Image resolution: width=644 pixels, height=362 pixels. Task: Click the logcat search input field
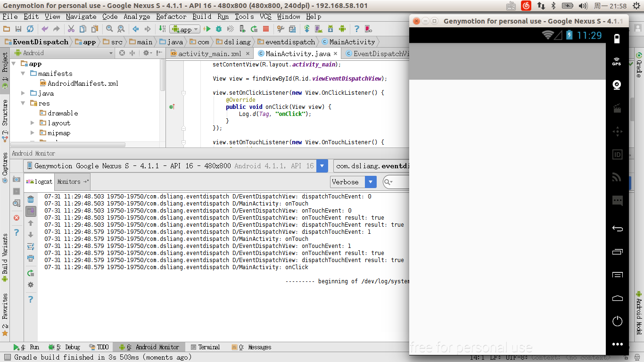401,182
